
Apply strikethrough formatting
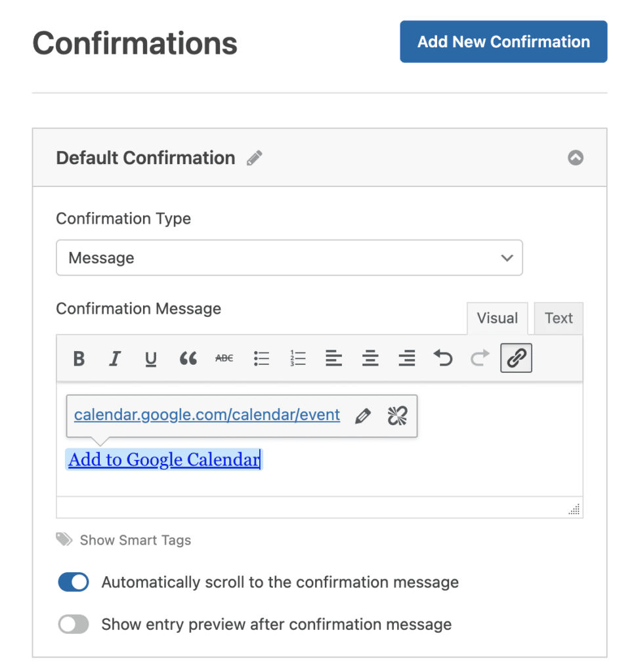click(x=224, y=358)
